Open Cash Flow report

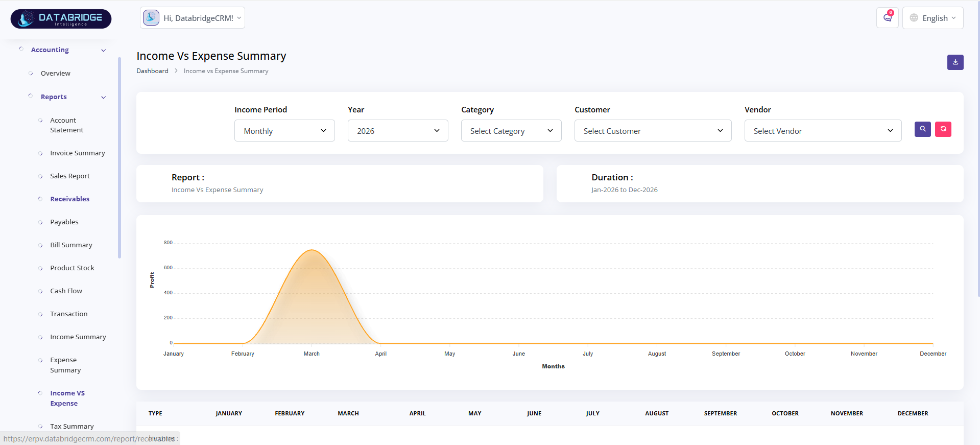pos(66,291)
